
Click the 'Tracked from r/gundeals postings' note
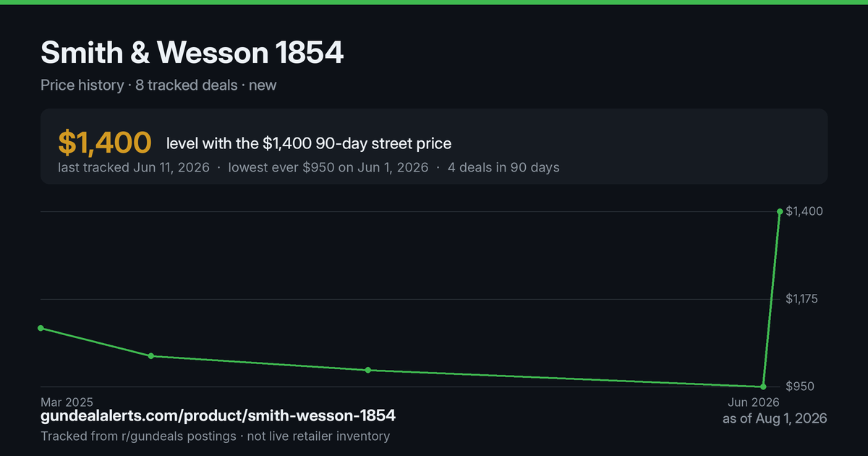pyautogui.click(x=138, y=436)
